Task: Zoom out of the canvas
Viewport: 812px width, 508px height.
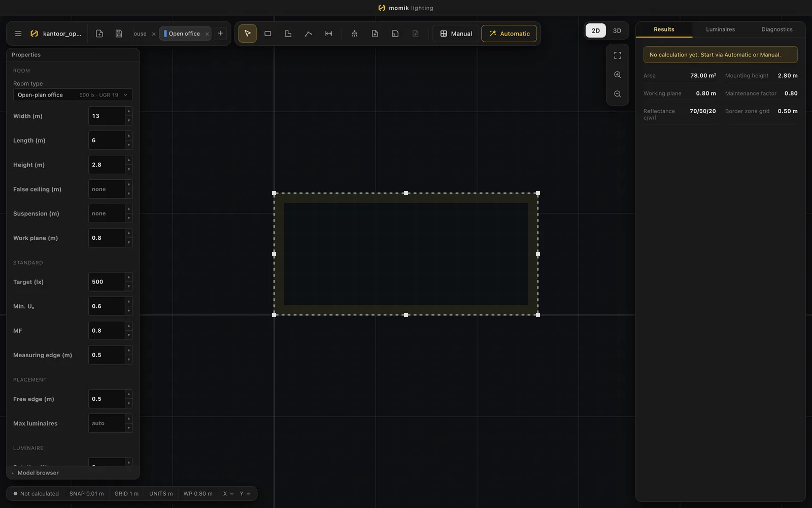Action: [x=618, y=94]
